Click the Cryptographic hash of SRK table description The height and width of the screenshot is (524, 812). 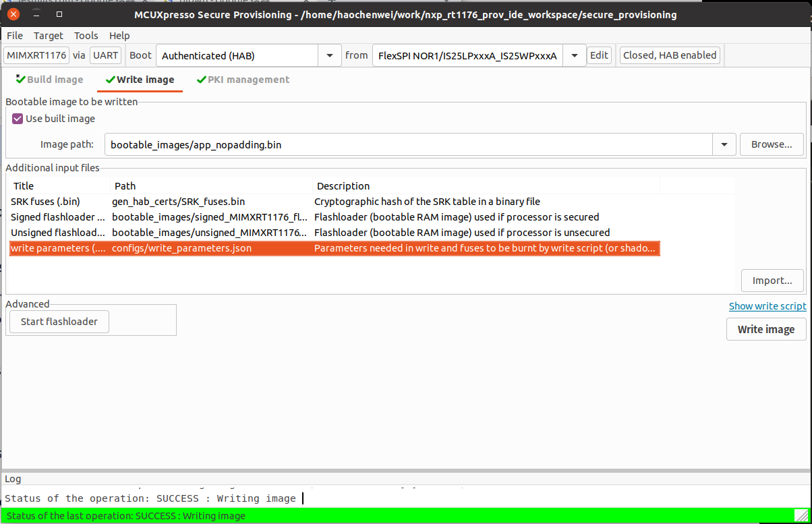pyautogui.click(x=427, y=202)
